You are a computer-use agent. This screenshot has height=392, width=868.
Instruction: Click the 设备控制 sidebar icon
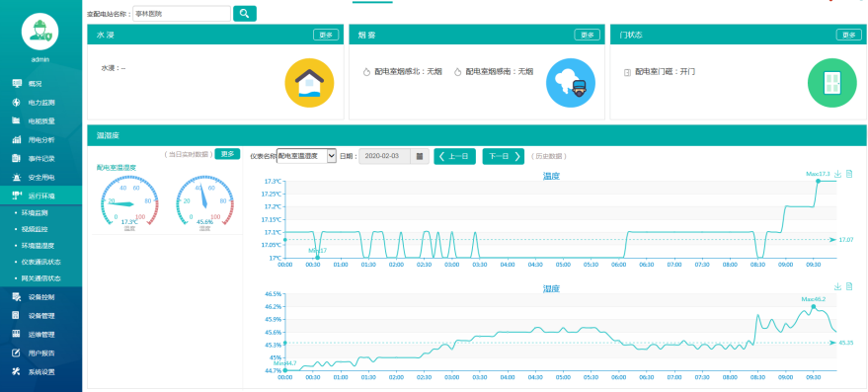(x=17, y=297)
